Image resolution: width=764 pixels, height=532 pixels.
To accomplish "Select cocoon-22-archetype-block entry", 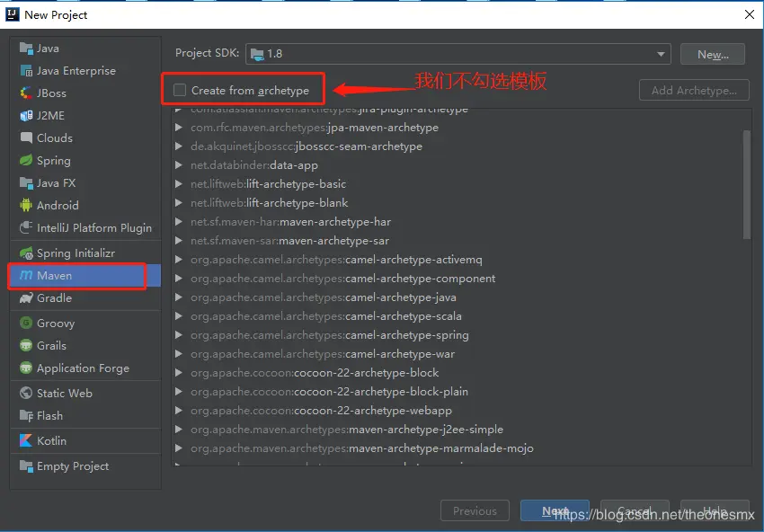I will pyautogui.click(x=315, y=373).
